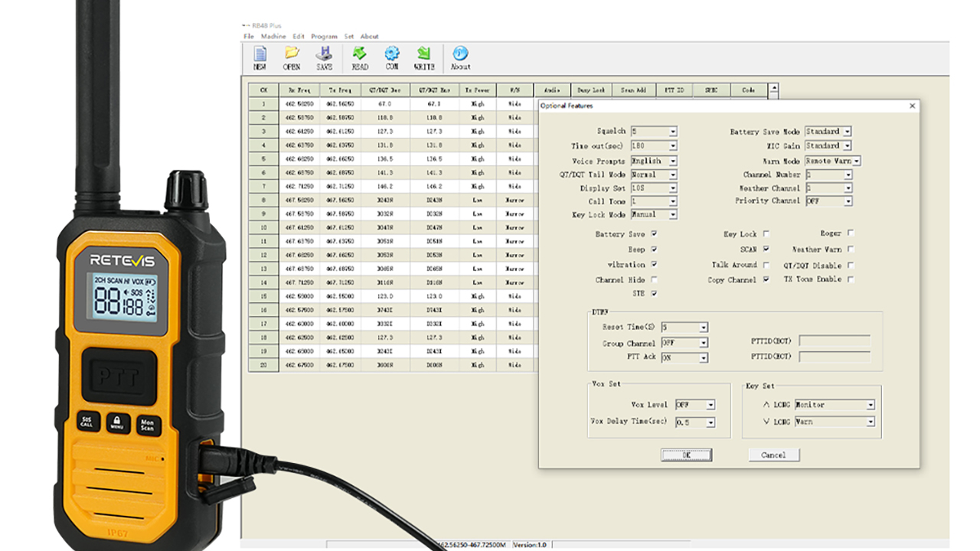
Task: Click the channel table scrollbar up arrow
Action: pos(773,88)
